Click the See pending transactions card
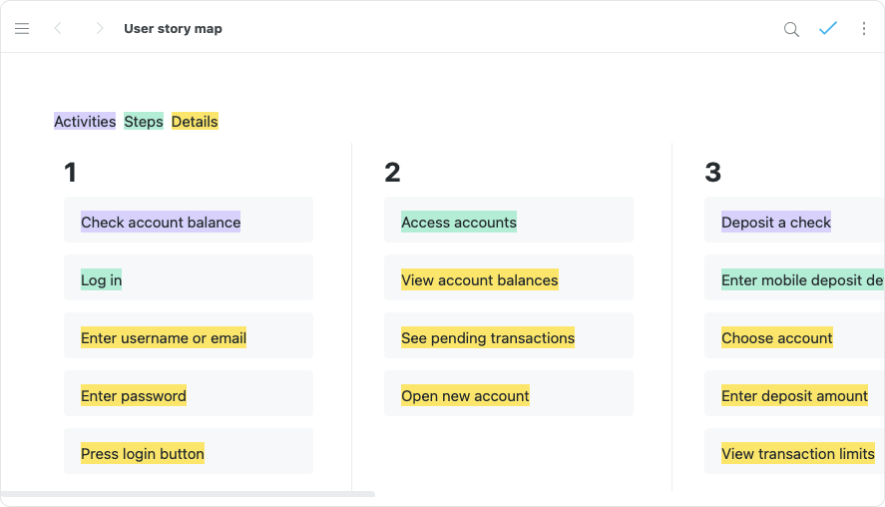This screenshot has width=885, height=507. (x=508, y=338)
